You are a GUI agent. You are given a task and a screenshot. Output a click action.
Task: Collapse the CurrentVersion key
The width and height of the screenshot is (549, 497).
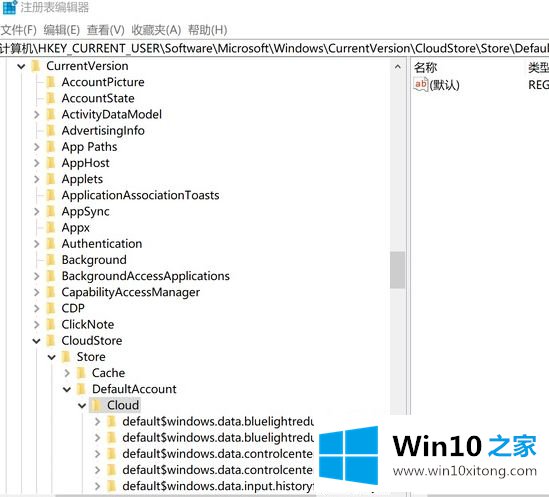click(21, 66)
